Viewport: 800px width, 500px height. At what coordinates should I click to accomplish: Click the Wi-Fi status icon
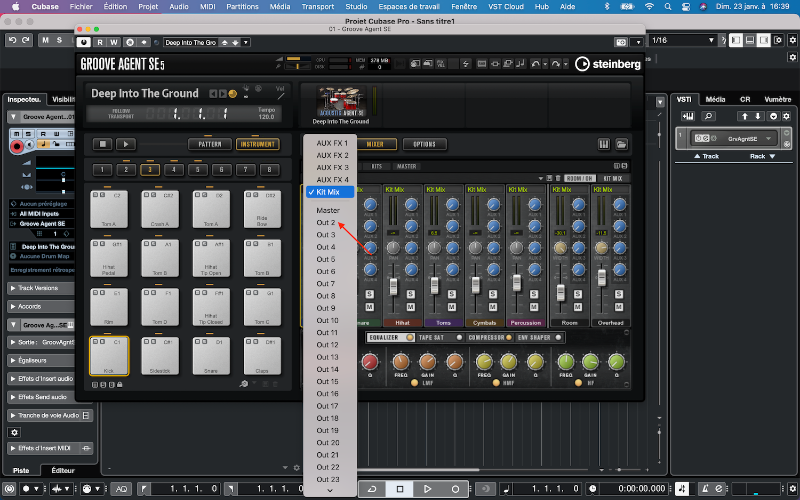(x=649, y=7)
